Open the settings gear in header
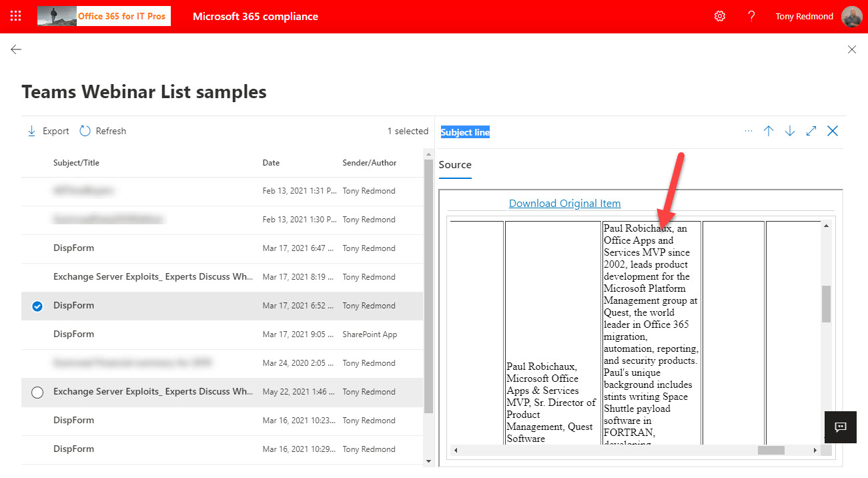Image resolution: width=868 pixels, height=478 pixels. click(720, 16)
